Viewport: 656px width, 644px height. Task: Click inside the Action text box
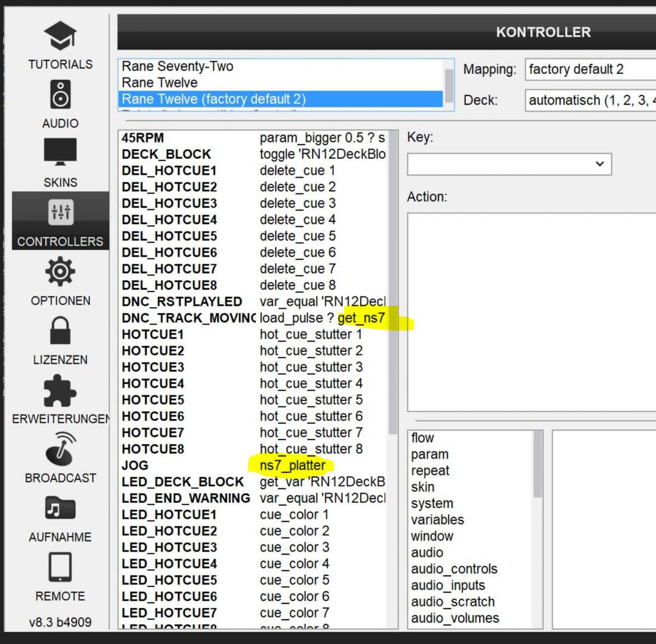(531, 312)
